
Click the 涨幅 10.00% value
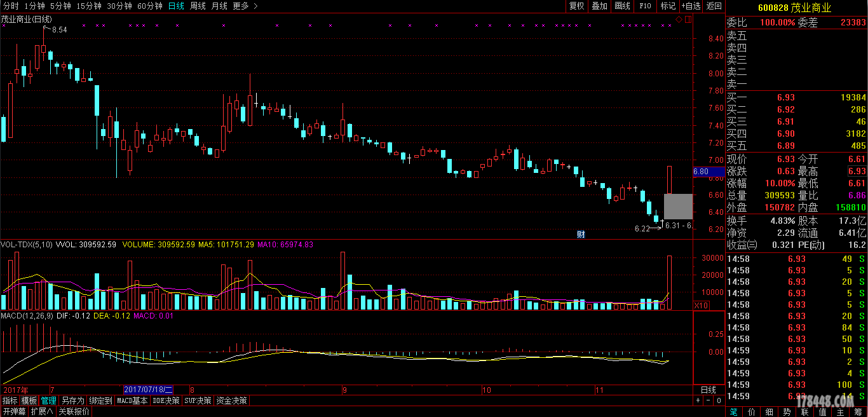pyautogui.click(x=779, y=183)
